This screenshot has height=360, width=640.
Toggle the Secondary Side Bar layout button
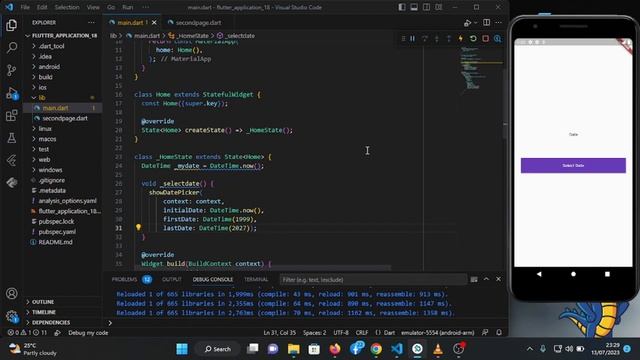pyautogui.click(x=426, y=7)
